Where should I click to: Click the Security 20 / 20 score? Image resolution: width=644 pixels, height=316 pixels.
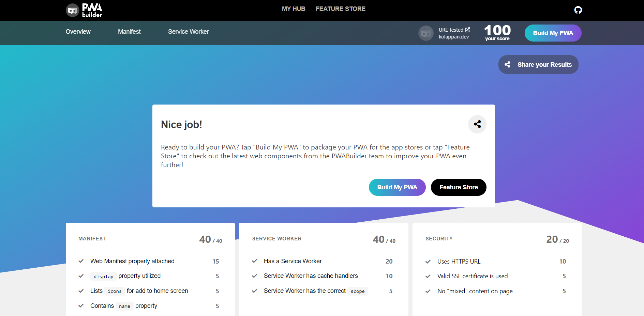click(x=558, y=239)
